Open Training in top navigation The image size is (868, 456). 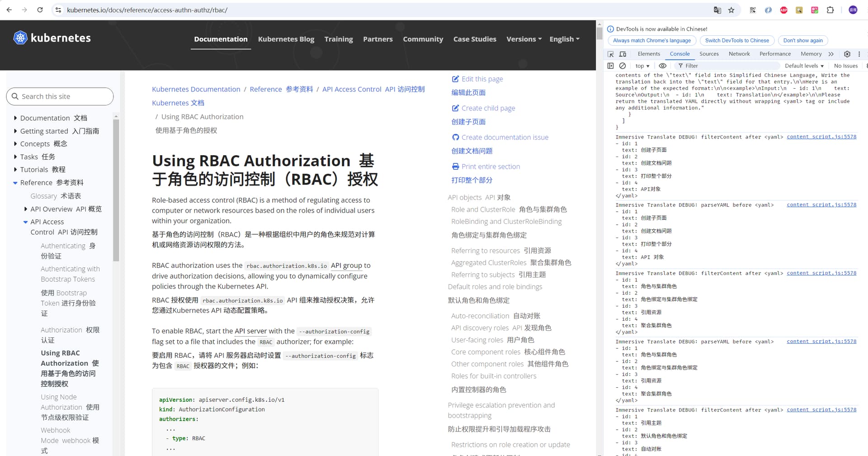point(339,39)
